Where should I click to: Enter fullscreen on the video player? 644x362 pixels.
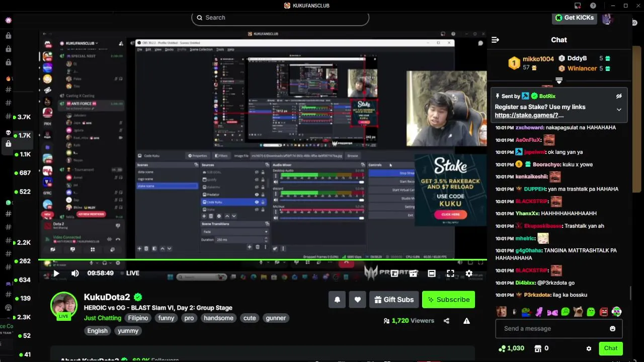450,274
